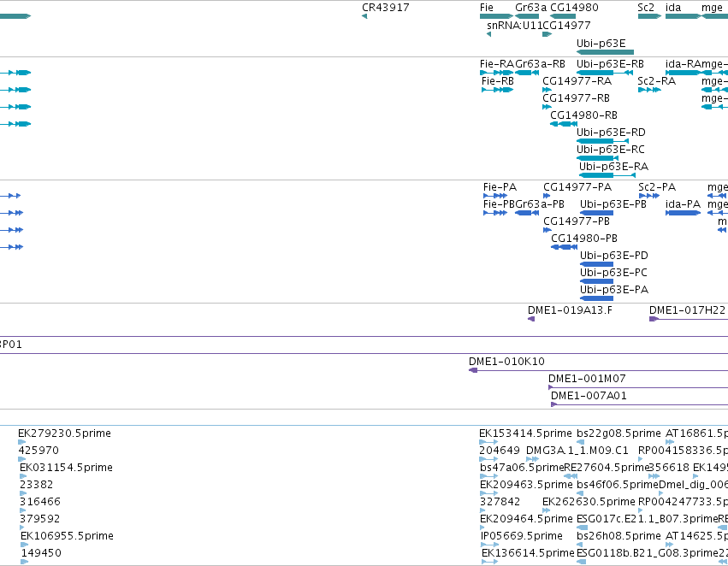Select EST IP05669.5prime
The height and width of the screenshot is (566, 728).
pyautogui.click(x=521, y=536)
